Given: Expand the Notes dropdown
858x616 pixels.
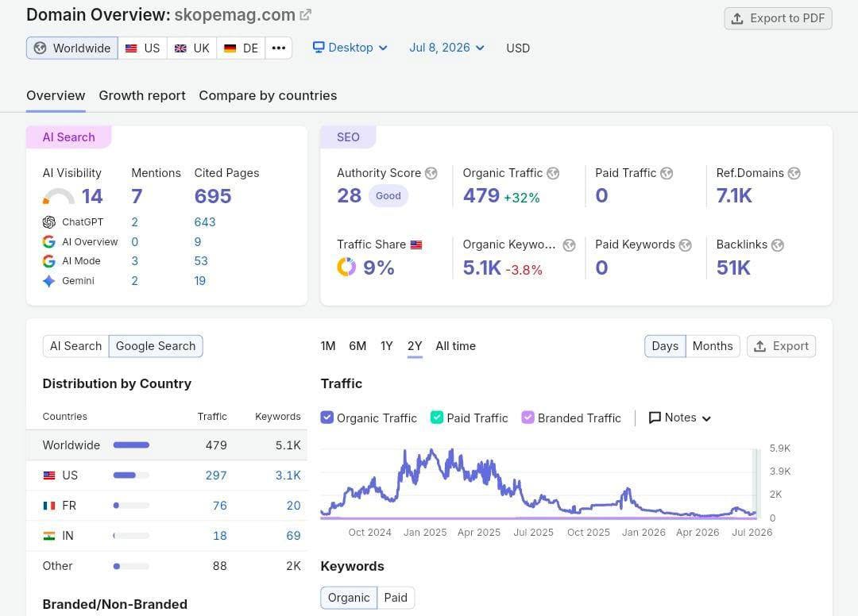Looking at the screenshot, I should click(679, 418).
